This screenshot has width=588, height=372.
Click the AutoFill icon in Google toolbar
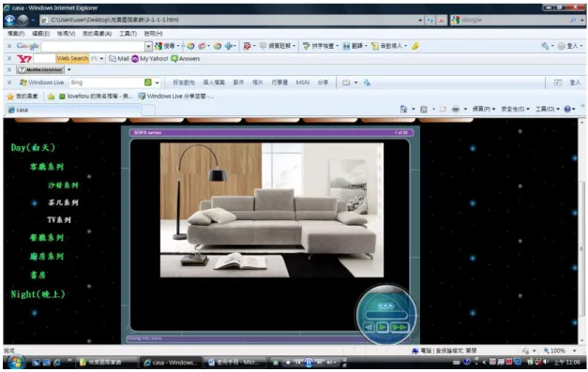coord(374,46)
